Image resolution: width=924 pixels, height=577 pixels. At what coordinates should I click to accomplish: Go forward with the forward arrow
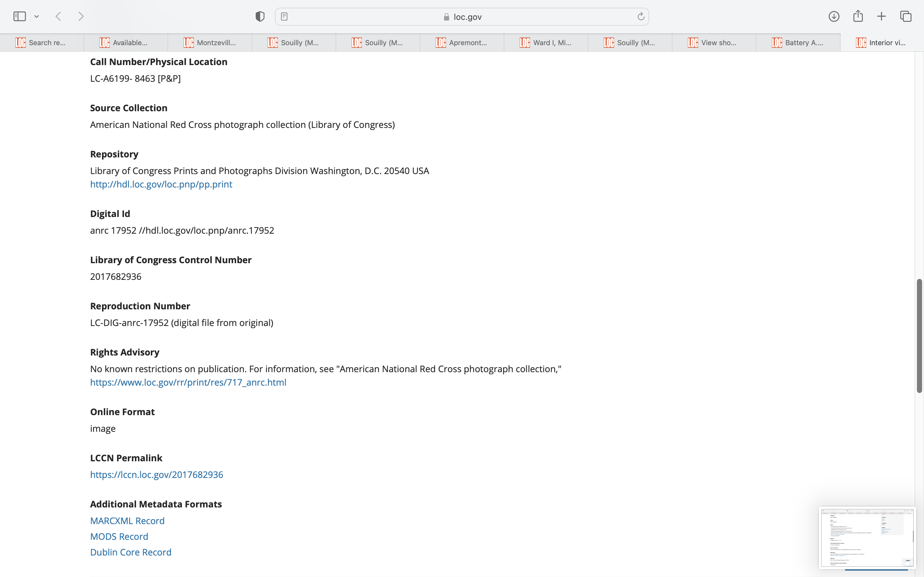(81, 16)
